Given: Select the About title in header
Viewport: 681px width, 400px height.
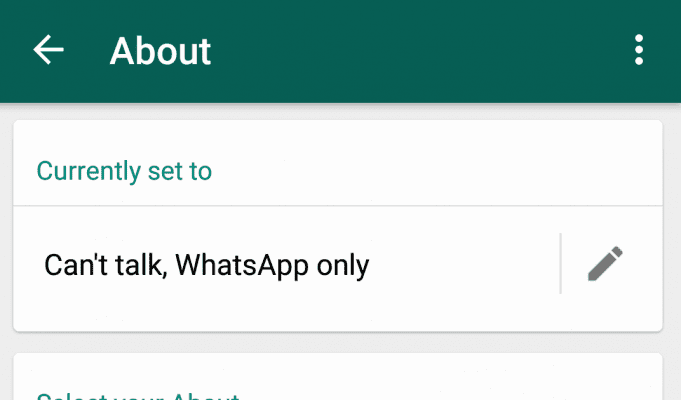Looking at the screenshot, I should (x=160, y=51).
